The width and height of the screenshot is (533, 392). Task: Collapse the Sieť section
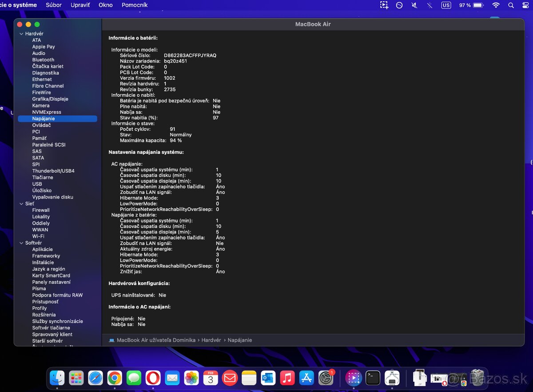21,204
